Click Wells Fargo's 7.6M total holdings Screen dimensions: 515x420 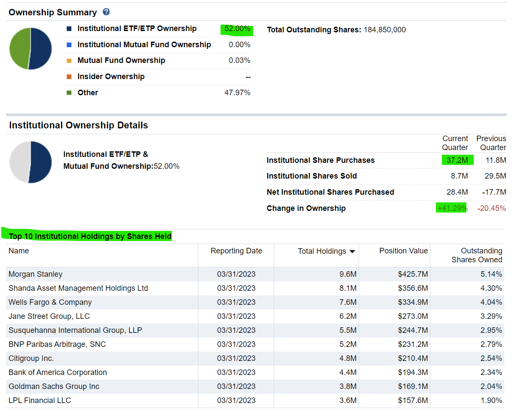pos(348,302)
